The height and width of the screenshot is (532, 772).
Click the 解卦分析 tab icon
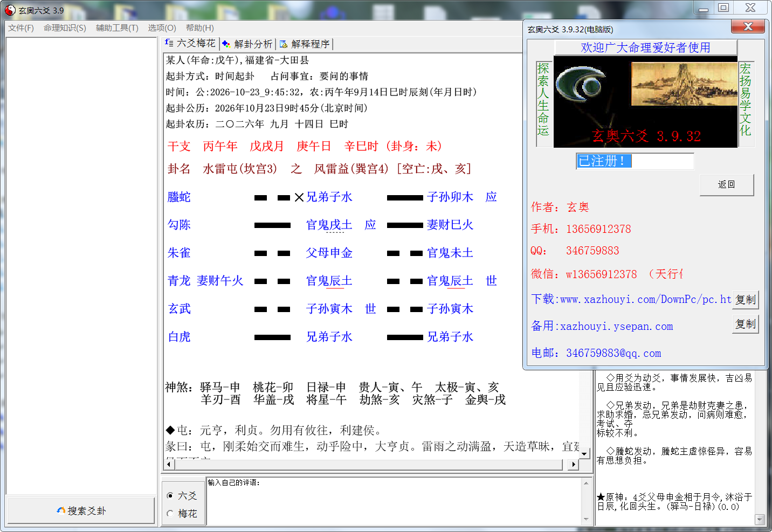[x=226, y=44]
